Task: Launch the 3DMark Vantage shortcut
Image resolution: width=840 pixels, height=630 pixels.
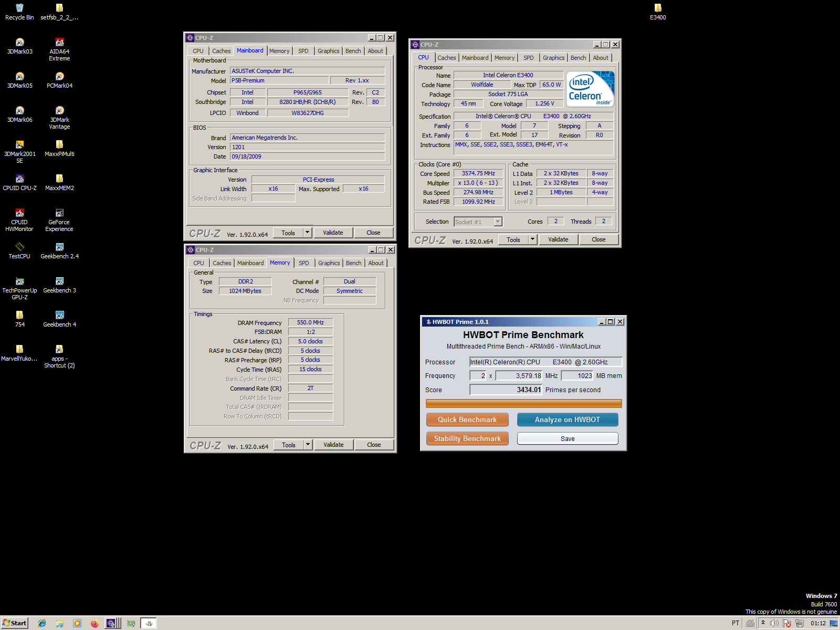Action: pos(59,117)
